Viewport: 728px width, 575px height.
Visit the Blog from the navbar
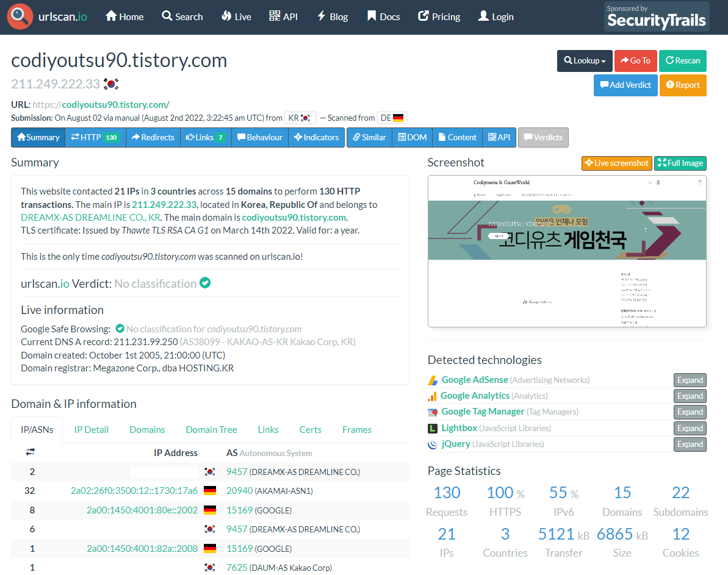coord(333,16)
